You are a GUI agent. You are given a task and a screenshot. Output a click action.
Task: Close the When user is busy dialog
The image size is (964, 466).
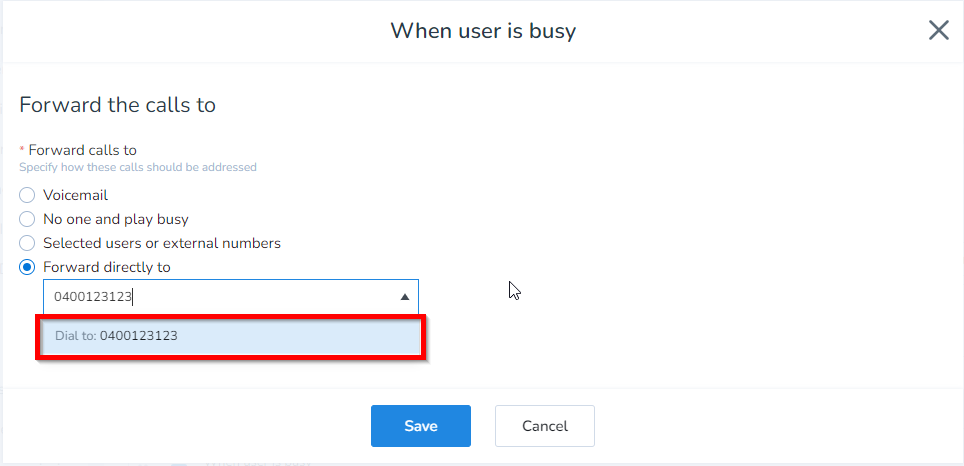click(938, 30)
